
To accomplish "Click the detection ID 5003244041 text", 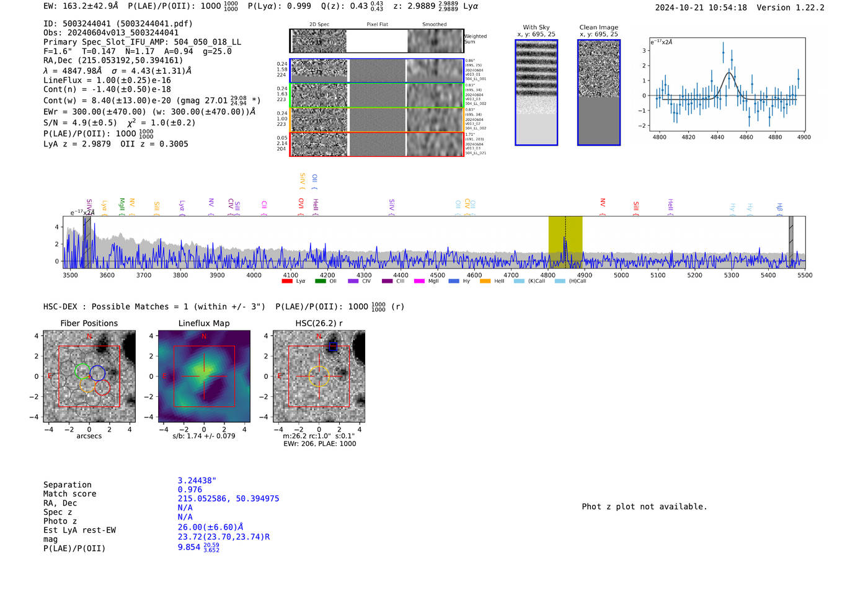I will (x=118, y=24).
